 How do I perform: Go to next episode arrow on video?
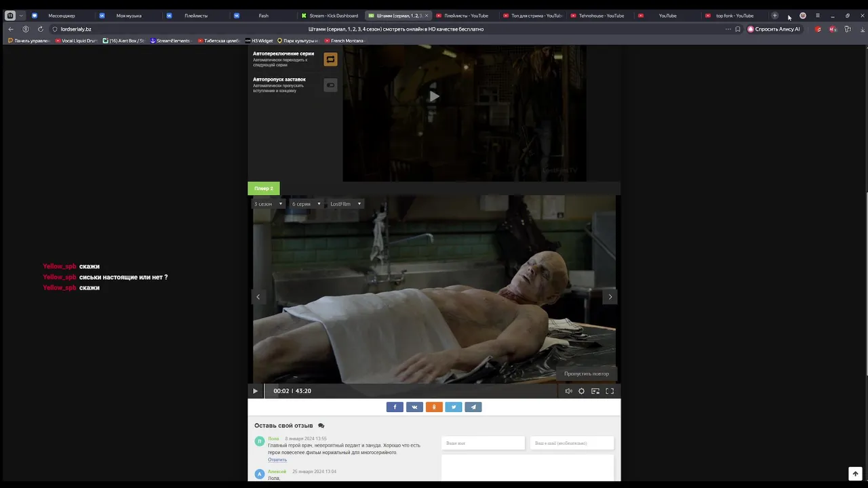[610, 297]
